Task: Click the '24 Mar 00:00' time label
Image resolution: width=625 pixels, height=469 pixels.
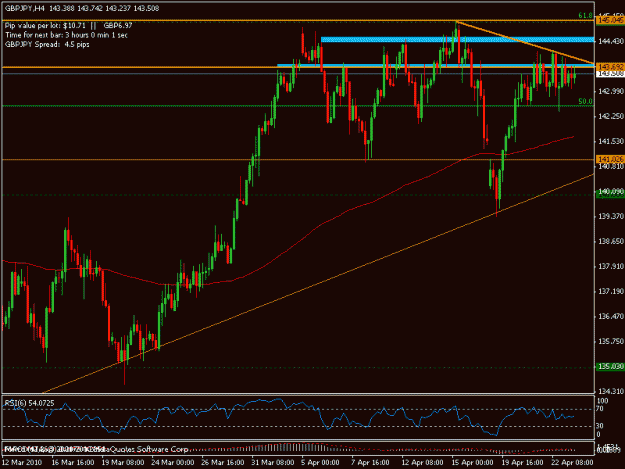Action: 173,463
